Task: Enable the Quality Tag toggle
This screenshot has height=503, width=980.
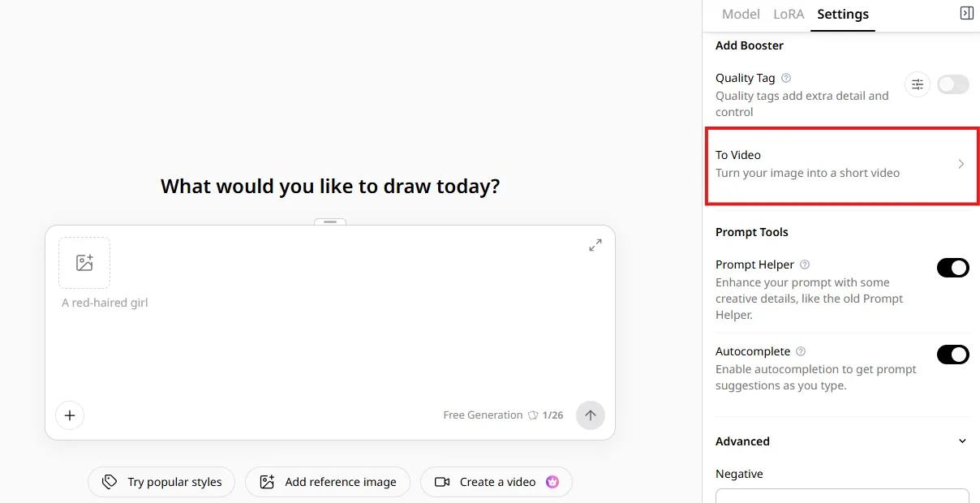Action: coord(953,84)
